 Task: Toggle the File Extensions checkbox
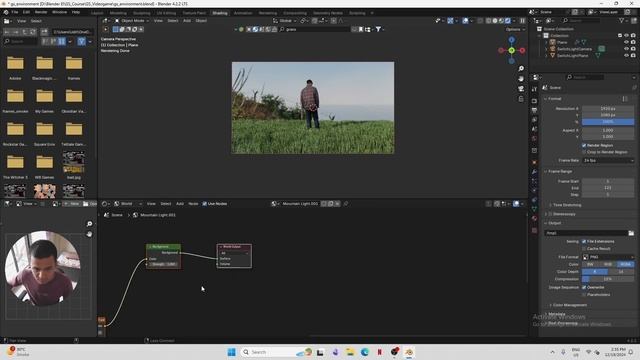tap(584, 241)
